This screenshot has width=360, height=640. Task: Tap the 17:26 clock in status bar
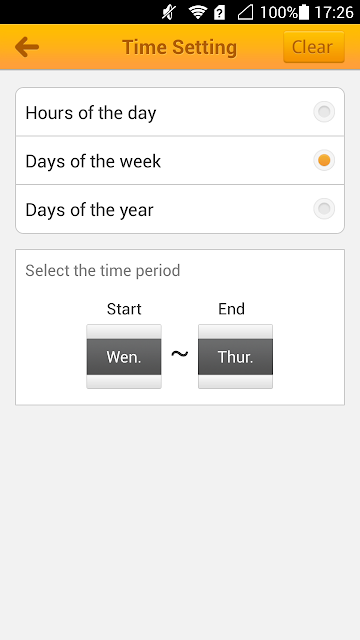[x=334, y=13]
